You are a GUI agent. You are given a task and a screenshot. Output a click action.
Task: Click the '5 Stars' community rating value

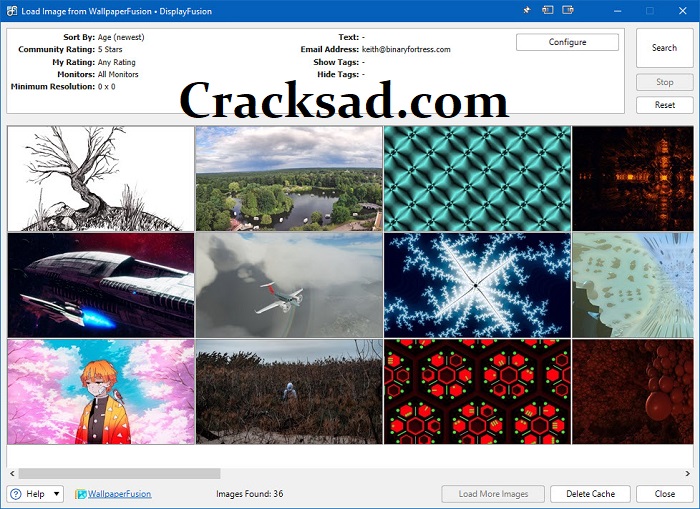click(110, 49)
